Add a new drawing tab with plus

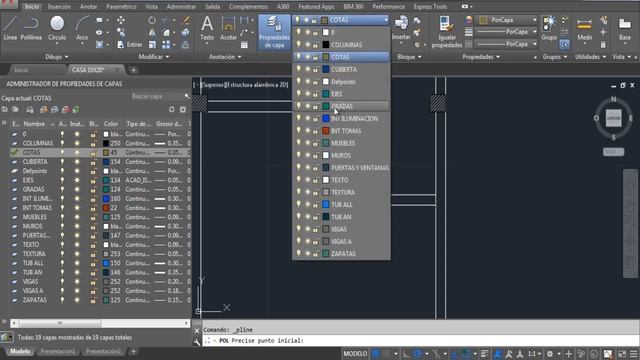point(133,70)
